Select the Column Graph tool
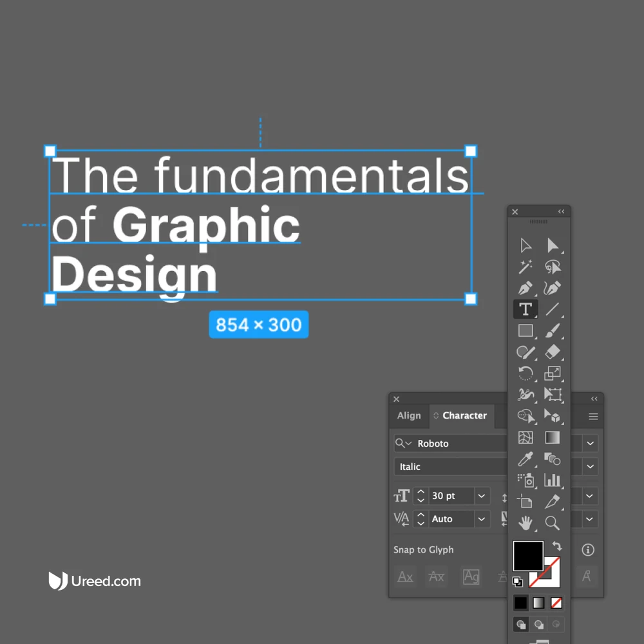 pos(553,480)
